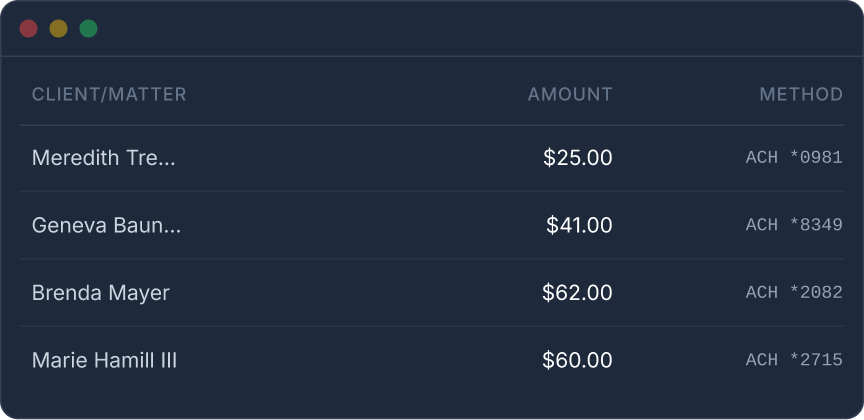Select the $41.00 amount cell

tap(579, 225)
